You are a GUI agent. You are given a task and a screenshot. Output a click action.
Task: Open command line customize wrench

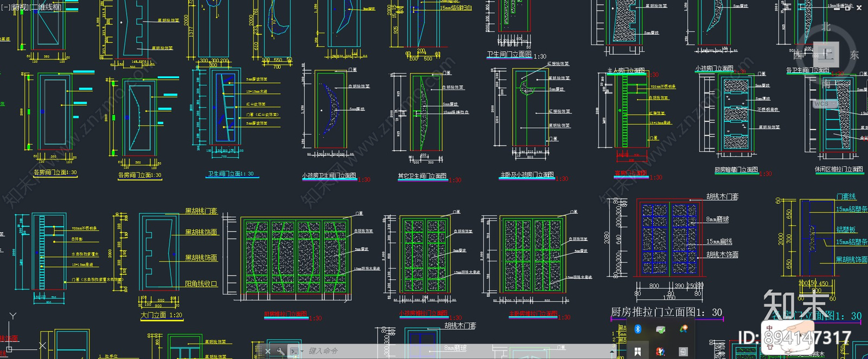click(280, 351)
